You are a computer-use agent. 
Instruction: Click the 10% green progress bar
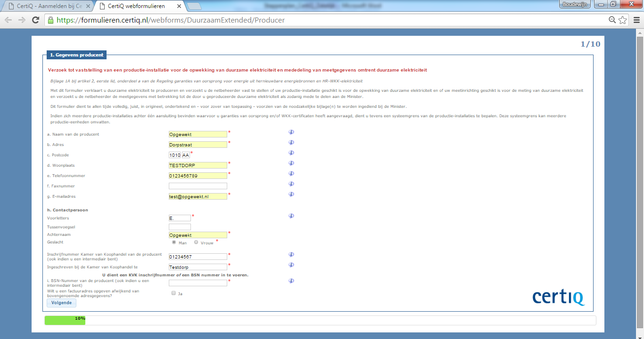pos(65,320)
